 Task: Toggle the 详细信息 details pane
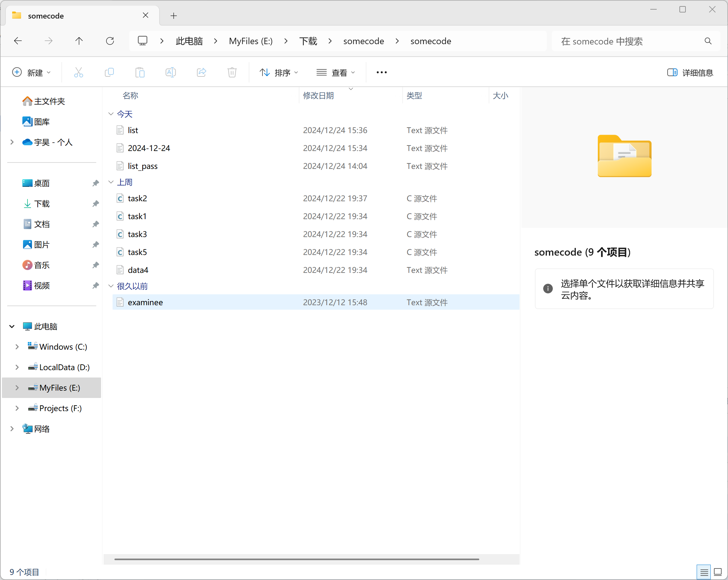coord(690,73)
